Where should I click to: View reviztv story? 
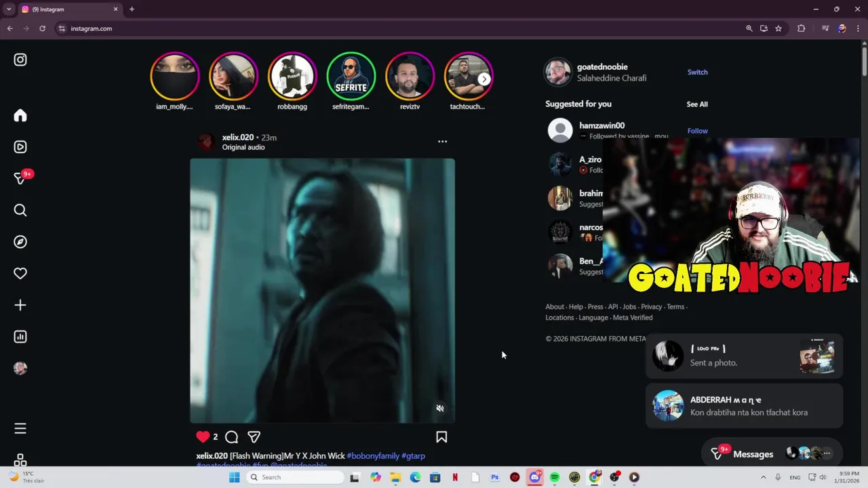pyautogui.click(x=410, y=77)
